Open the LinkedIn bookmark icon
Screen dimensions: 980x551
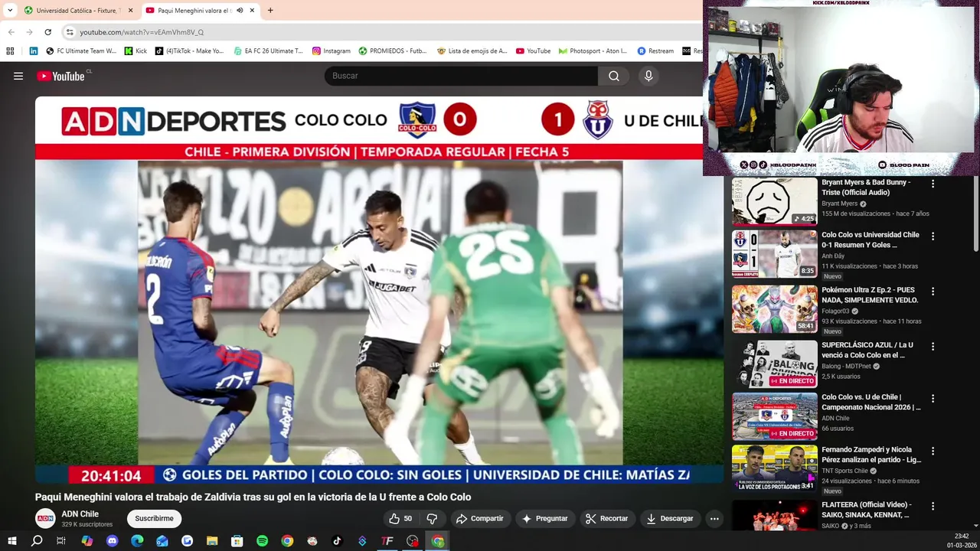pos(34,51)
